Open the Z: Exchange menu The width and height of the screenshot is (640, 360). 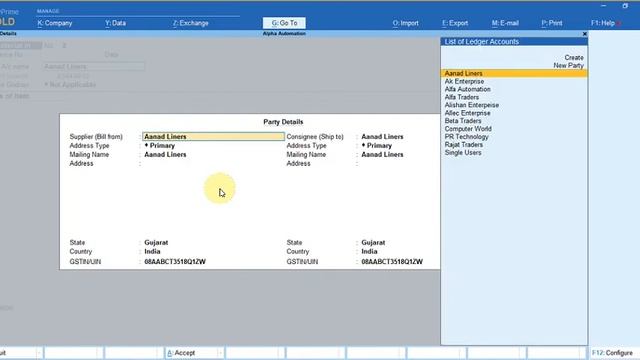click(191, 23)
